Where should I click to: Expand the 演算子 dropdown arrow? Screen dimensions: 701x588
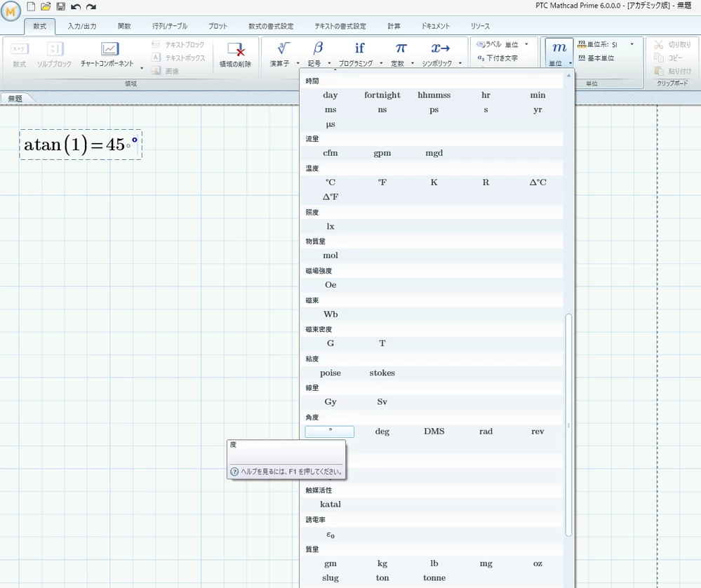point(298,63)
